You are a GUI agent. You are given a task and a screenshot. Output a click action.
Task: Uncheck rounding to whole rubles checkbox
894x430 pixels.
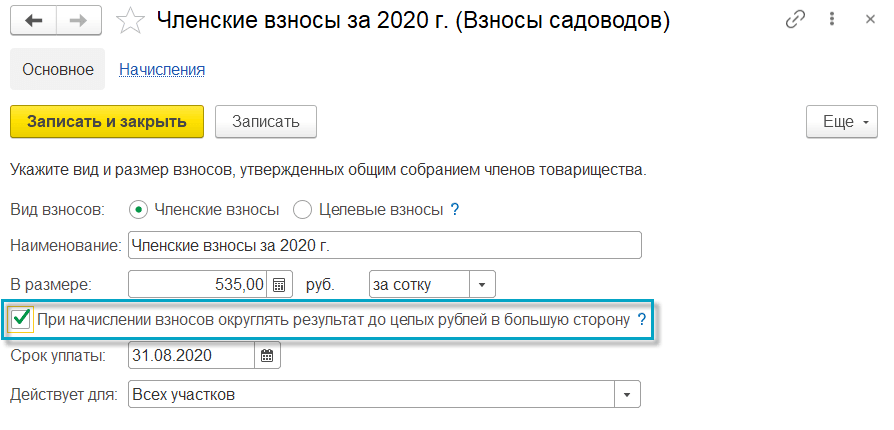point(21,320)
